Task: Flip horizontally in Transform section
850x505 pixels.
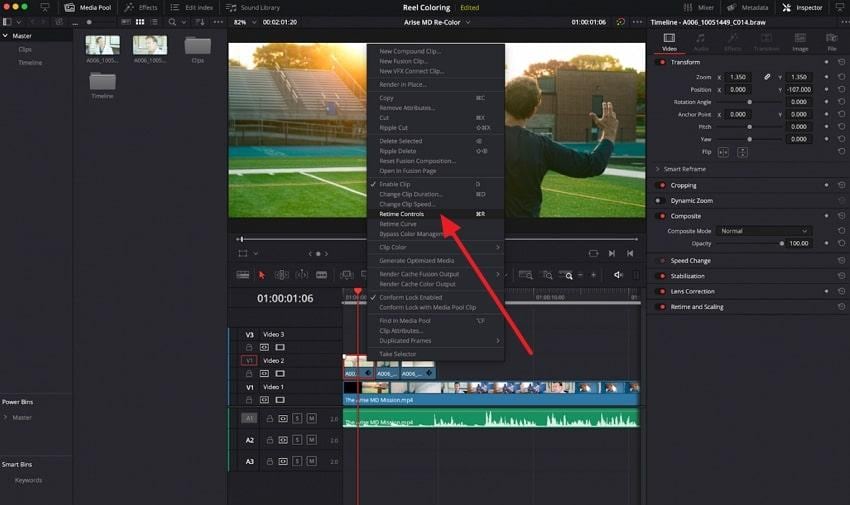Action: pyautogui.click(x=723, y=152)
